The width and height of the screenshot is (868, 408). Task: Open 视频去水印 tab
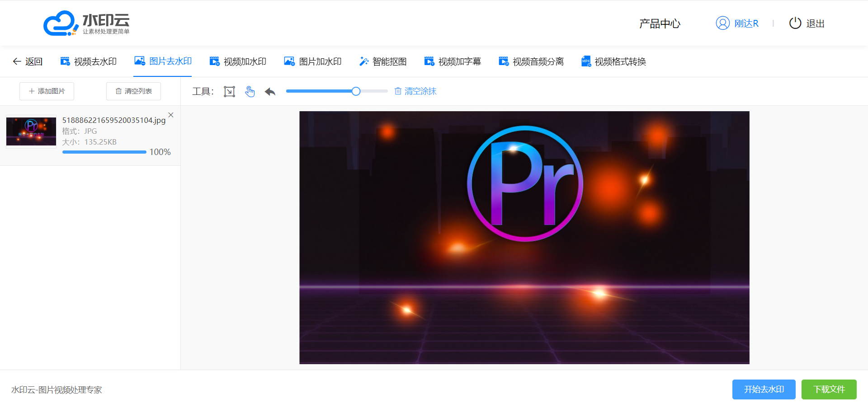[89, 61]
